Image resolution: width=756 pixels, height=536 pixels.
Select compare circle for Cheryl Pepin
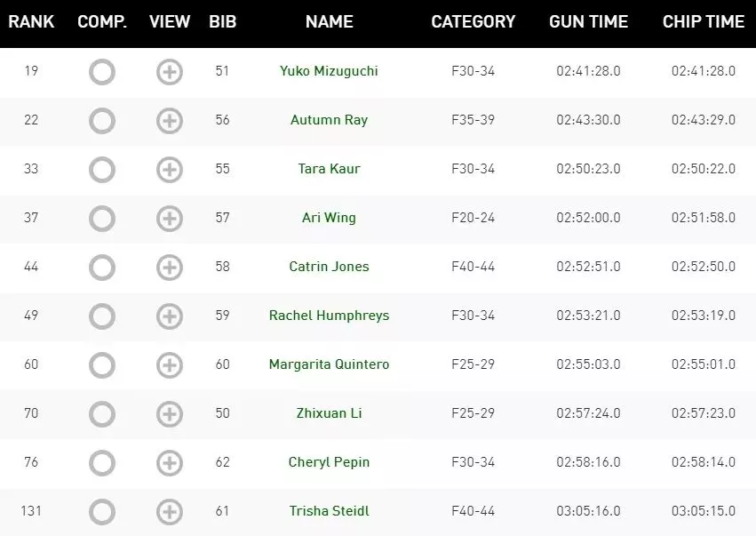click(x=102, y=463)
